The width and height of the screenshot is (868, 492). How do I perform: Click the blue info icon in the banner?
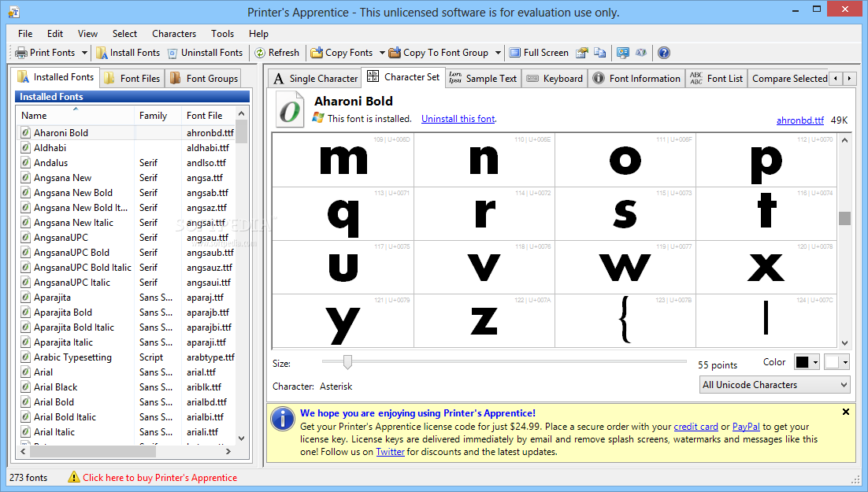283,419
